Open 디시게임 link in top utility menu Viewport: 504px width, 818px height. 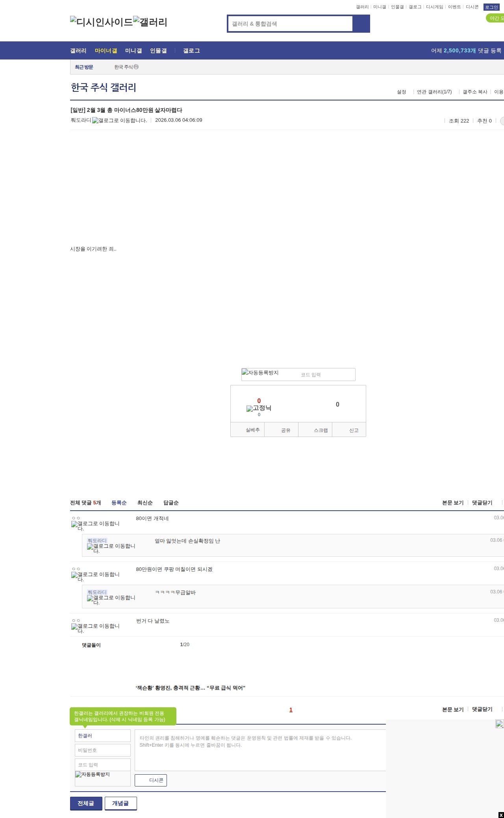click(x=434, y=7)
